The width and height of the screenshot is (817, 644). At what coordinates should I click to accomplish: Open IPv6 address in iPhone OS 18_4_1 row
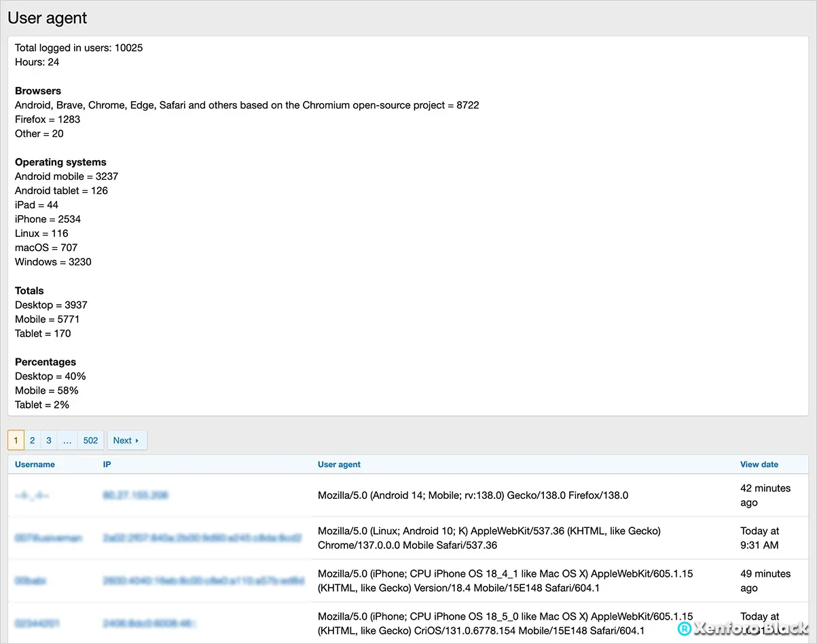point(204,581)
